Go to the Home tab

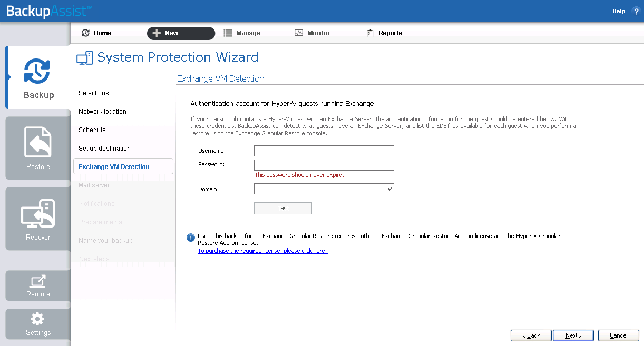(x=96, y=33)
